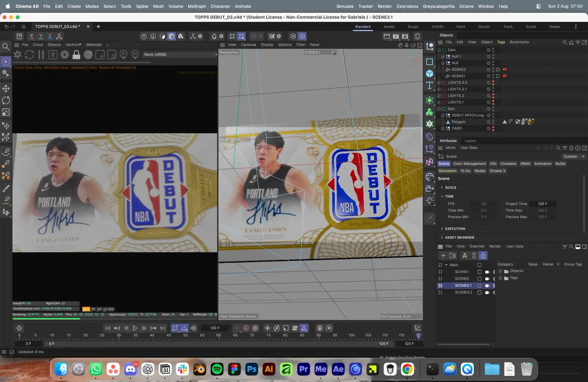
Task: Open Photoshop from the Dock
Action: coord(251,369)
